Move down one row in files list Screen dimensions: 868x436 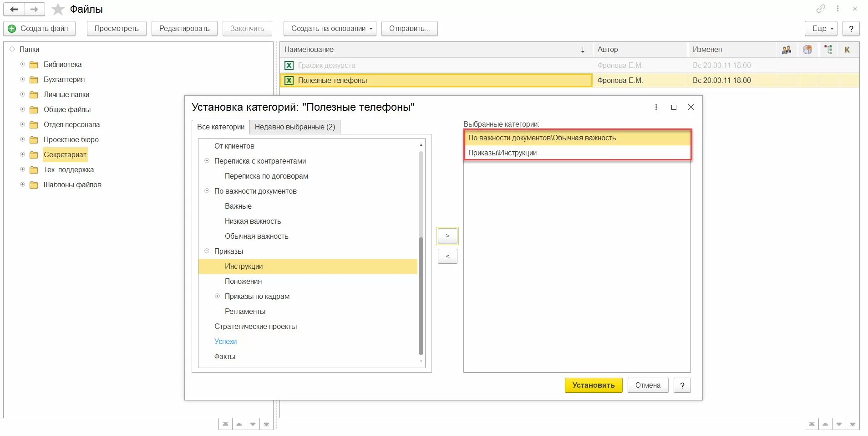pyautogui.click(x=839, y=424)
